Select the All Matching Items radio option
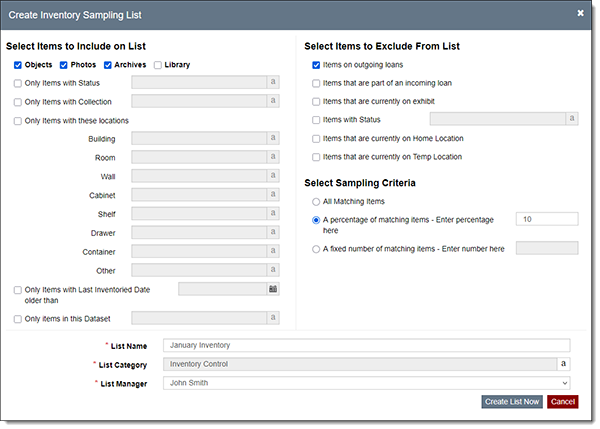This screenshot has width=600, height=429. 316,202
